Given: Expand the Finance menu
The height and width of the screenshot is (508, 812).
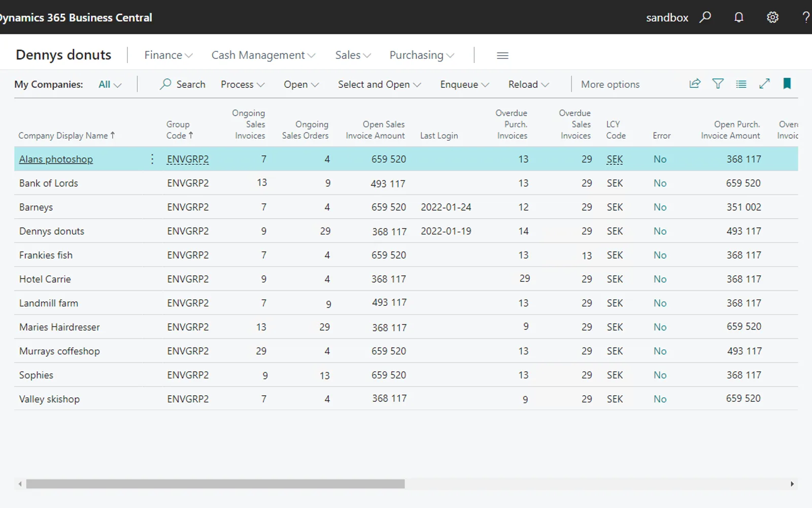Looking at the screenshot, I should pos(168,55).
